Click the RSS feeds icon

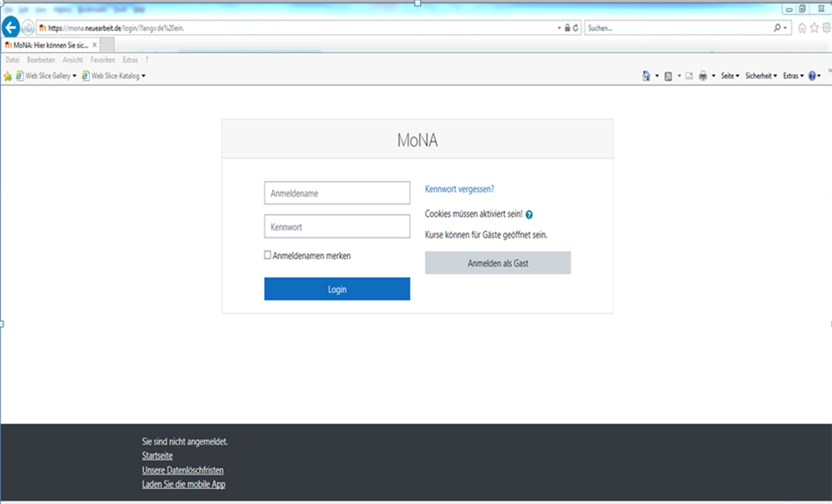[668, 76]
